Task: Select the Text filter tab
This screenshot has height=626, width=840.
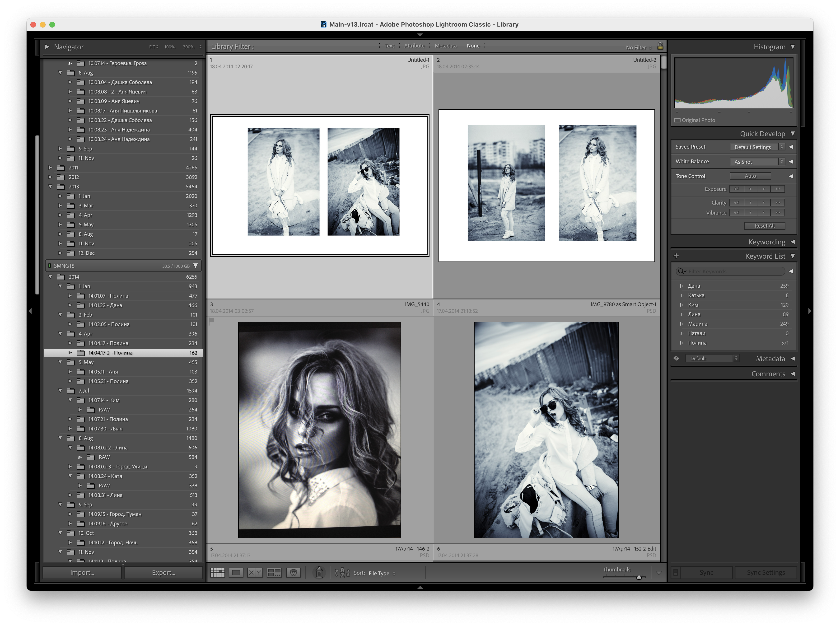Action: (389, 46)
